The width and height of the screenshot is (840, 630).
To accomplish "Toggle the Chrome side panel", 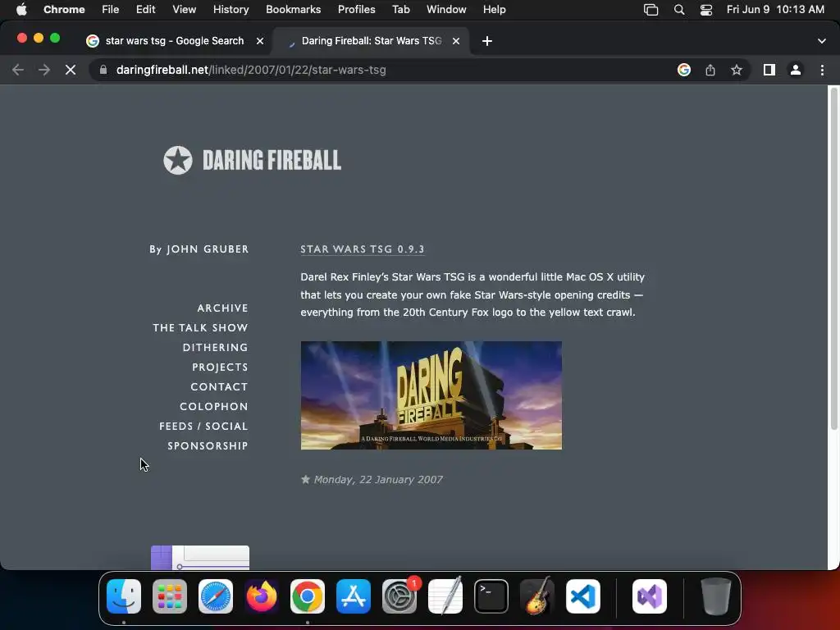I will (769, 70).
